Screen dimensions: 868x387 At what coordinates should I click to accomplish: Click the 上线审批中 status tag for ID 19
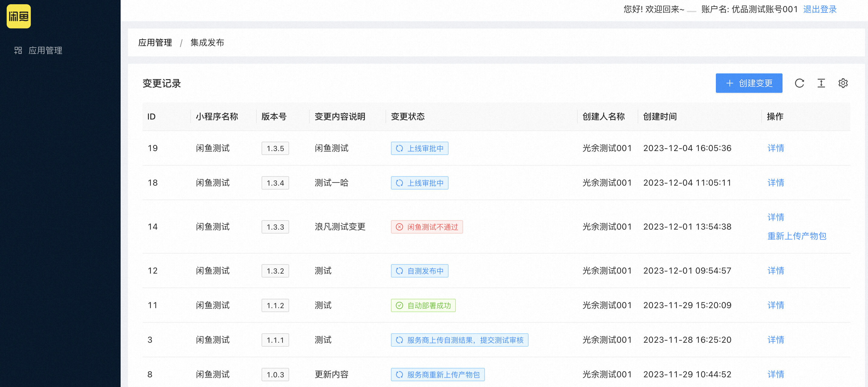point(419,148)
